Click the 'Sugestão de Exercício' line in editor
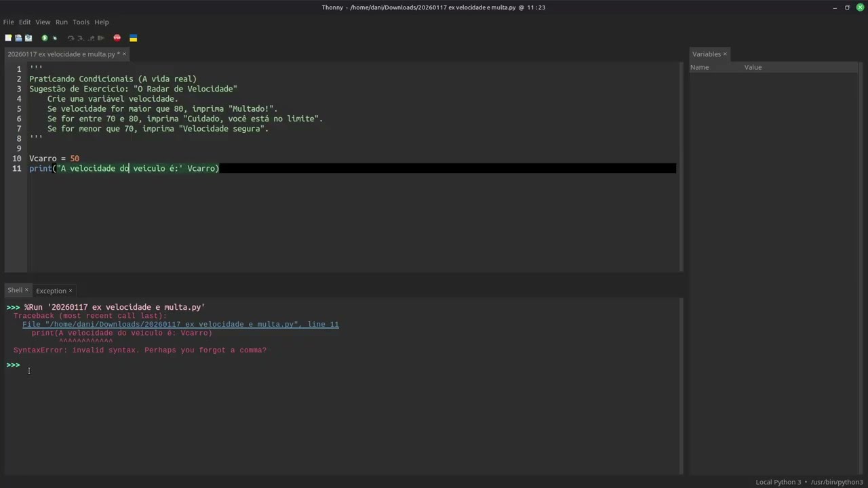868x488 pixels. 133,89
